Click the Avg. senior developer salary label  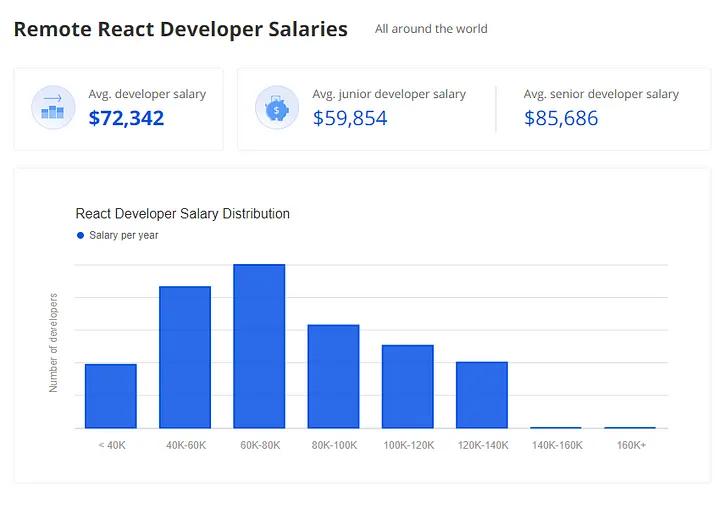(x=601, y=94)
